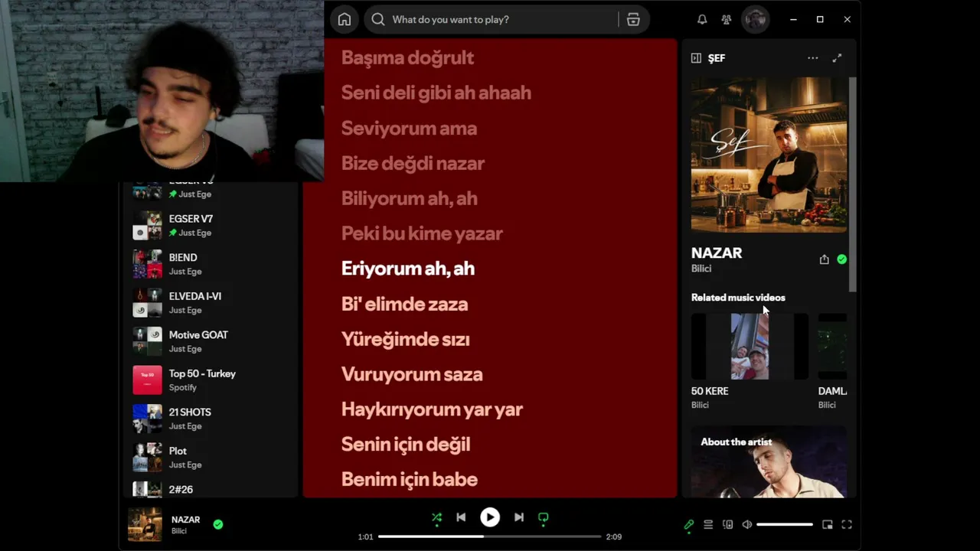Click the side panel vertical scrollbar
The height and width of the screenshot is (551, 980).
852,184
